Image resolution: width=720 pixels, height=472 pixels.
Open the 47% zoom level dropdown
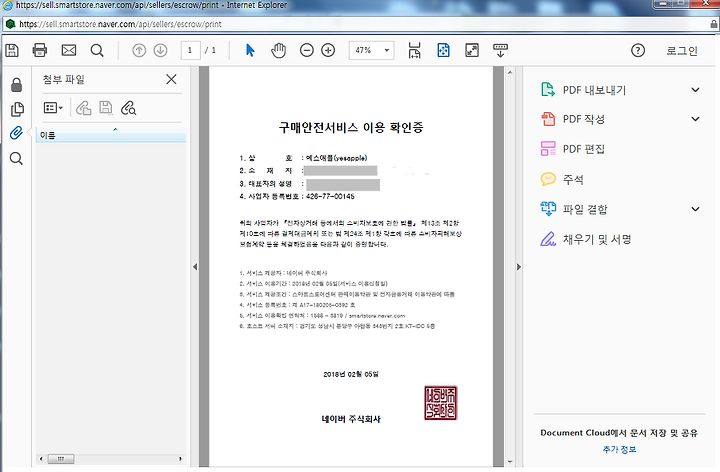pyautogui.click(x=387, y=50)
